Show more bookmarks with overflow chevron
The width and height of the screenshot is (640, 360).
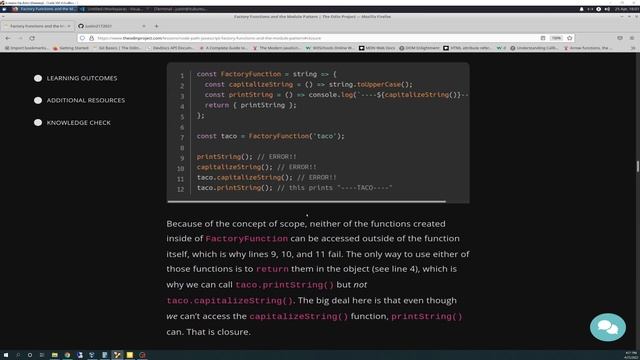click(x=633, y=48)
